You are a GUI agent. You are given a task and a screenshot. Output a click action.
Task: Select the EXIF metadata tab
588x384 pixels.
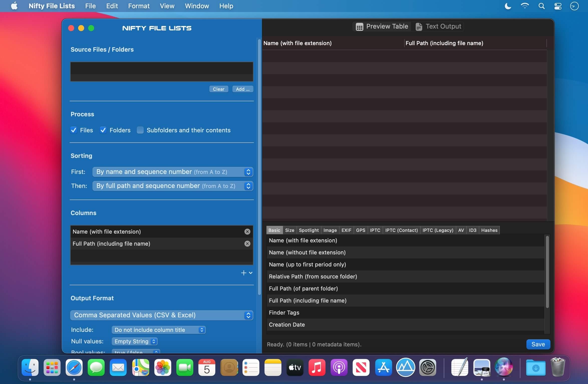346,230
